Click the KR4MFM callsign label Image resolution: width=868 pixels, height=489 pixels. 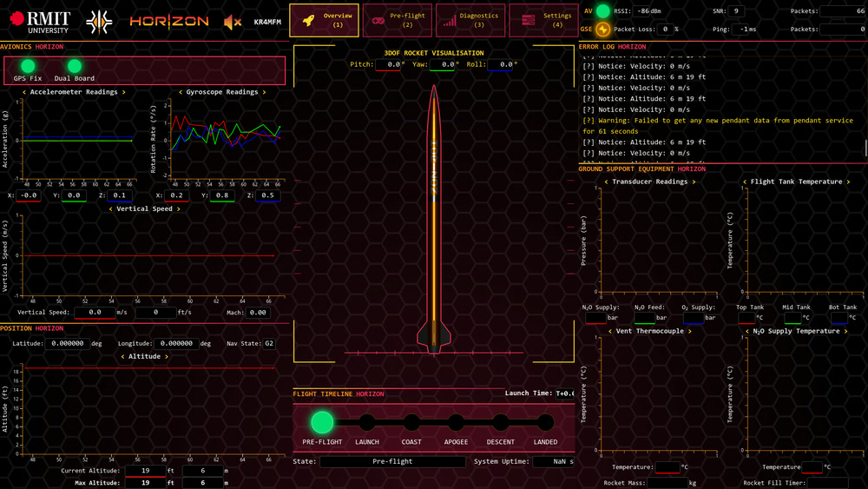[267, 23]
